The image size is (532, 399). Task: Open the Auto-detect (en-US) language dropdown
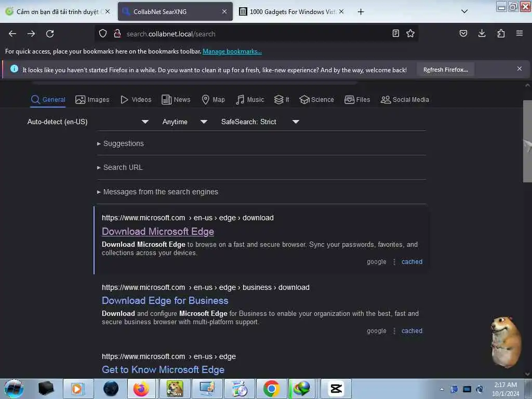click(88, 122)
